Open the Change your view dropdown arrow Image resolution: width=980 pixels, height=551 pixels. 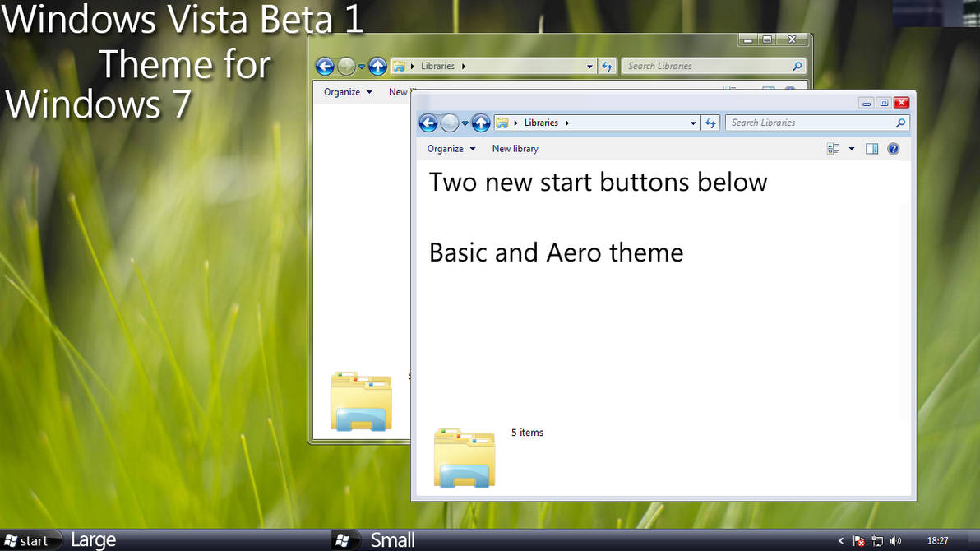click(850, 148)
